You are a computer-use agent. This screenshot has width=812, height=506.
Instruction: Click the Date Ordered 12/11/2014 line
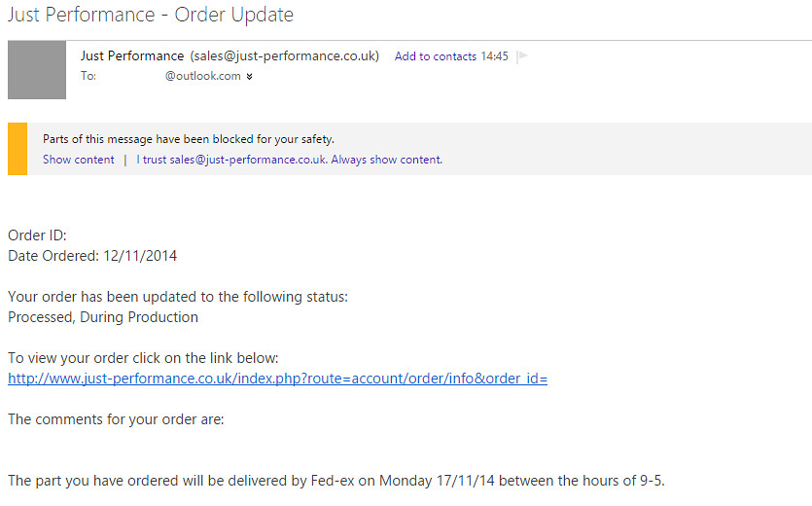click(x=92, y=256)
